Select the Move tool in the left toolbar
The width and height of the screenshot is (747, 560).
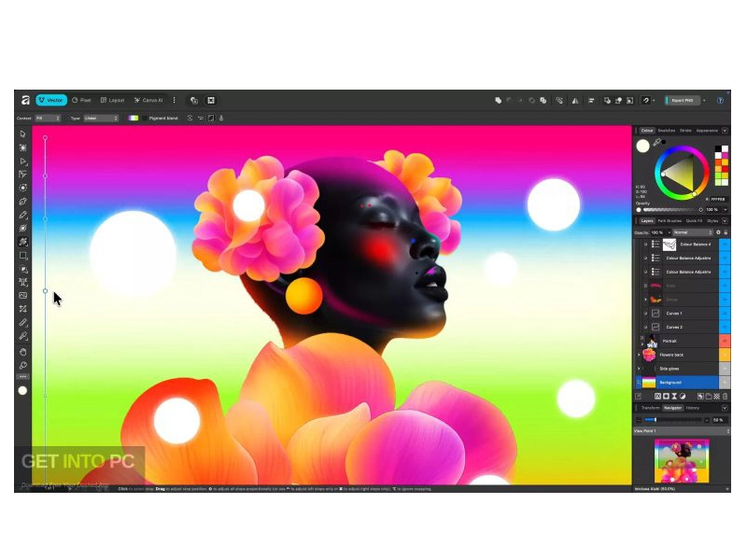coord(23,133)
